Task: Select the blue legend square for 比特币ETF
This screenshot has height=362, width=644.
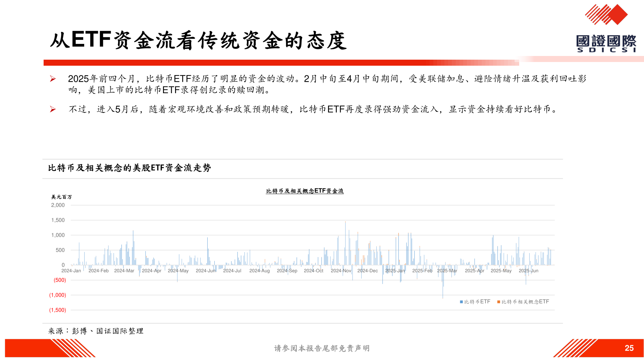Action: point(461,301)
